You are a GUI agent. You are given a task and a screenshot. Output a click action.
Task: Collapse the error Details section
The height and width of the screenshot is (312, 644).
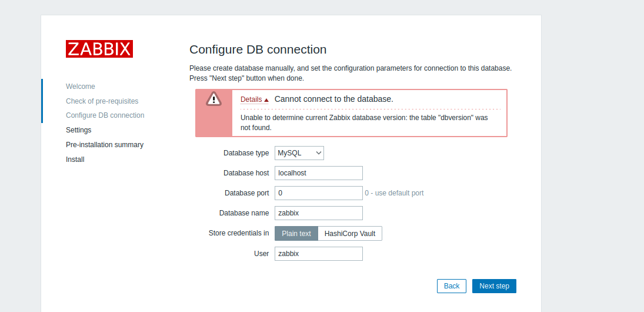[x=254, y=99]
